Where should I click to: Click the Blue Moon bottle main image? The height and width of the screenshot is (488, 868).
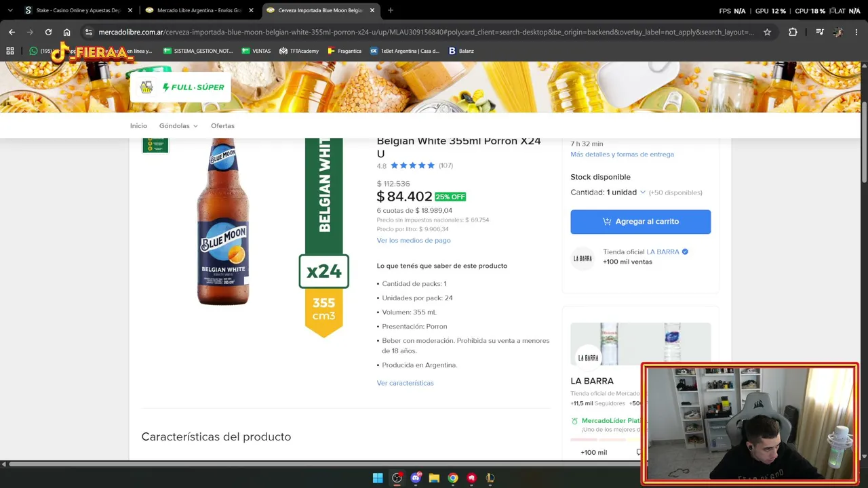pyautogui.click(x=223, y=222)
